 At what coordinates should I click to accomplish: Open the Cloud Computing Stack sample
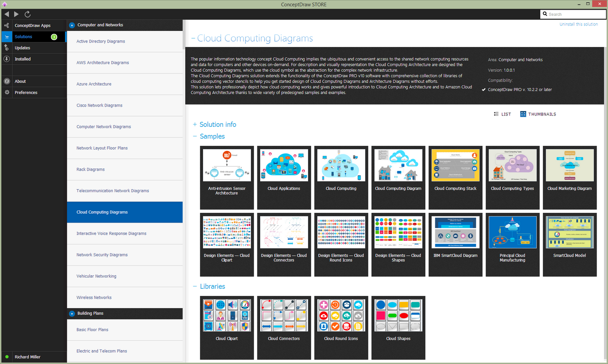point(456,178)
